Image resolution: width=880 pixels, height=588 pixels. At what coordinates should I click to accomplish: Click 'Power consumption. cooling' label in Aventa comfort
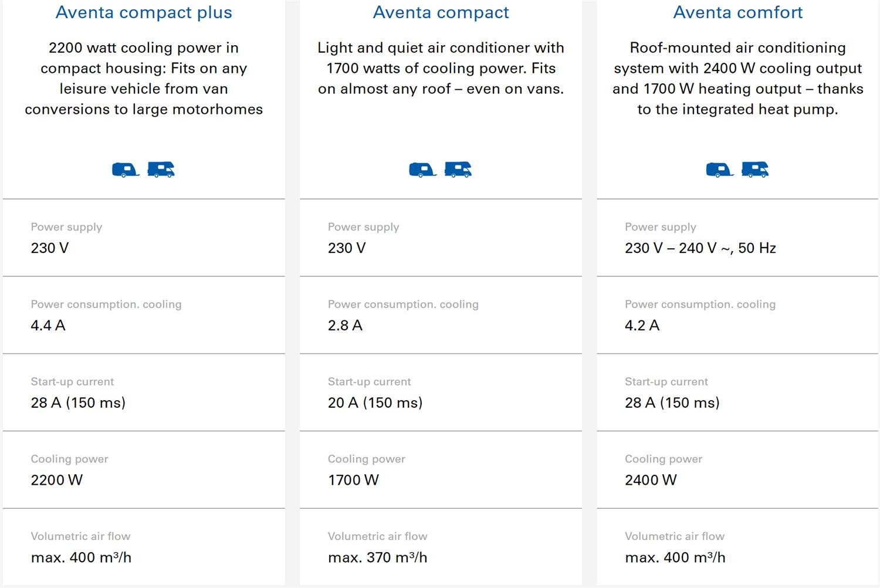pos(700,305)
